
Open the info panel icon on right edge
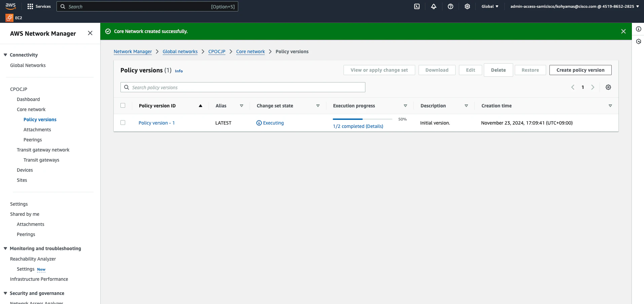638,29
